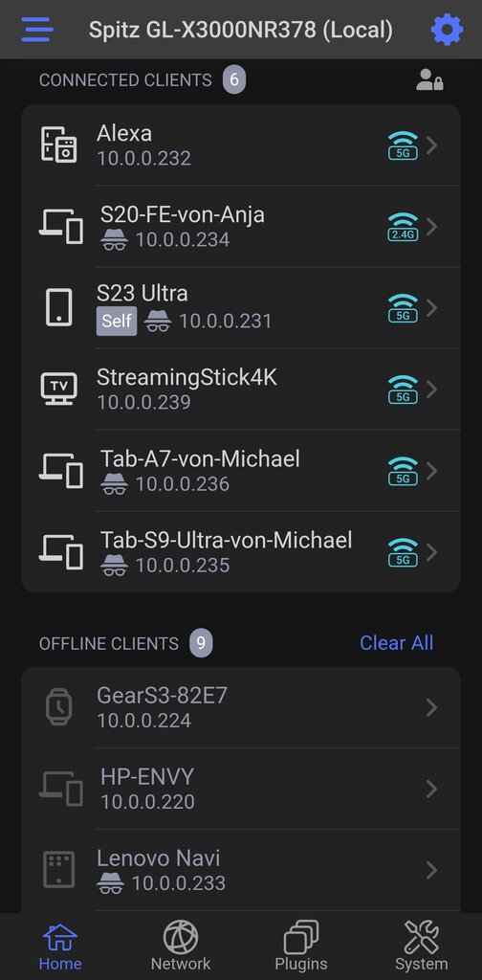Tap the Alexa device type icon

pyautogui.click(x=58, y=145)
